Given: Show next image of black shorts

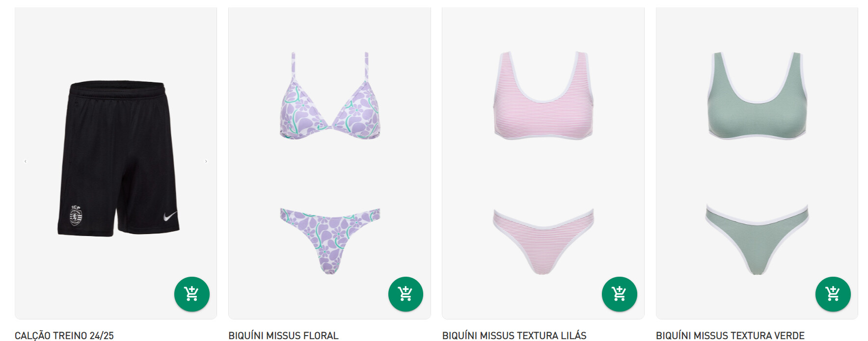Looking at the screenshot, I should point(206,161).
